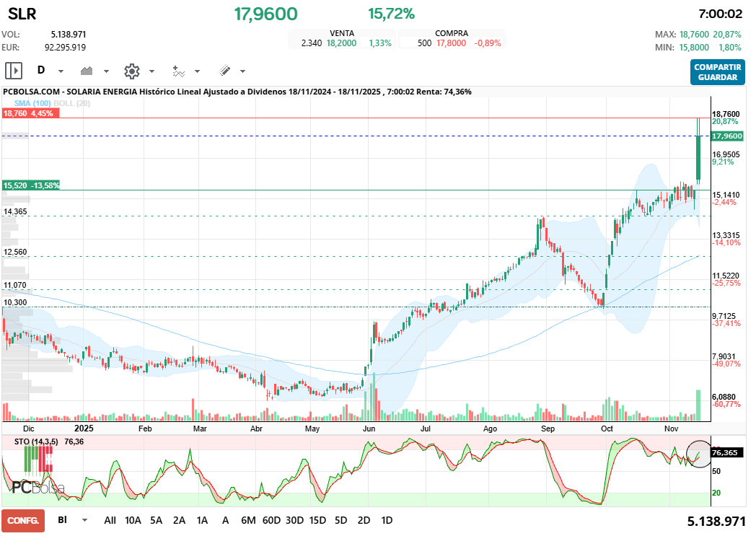
Task: Click the PCBolsa logo watermark
Action: click(x=38, y=486)
